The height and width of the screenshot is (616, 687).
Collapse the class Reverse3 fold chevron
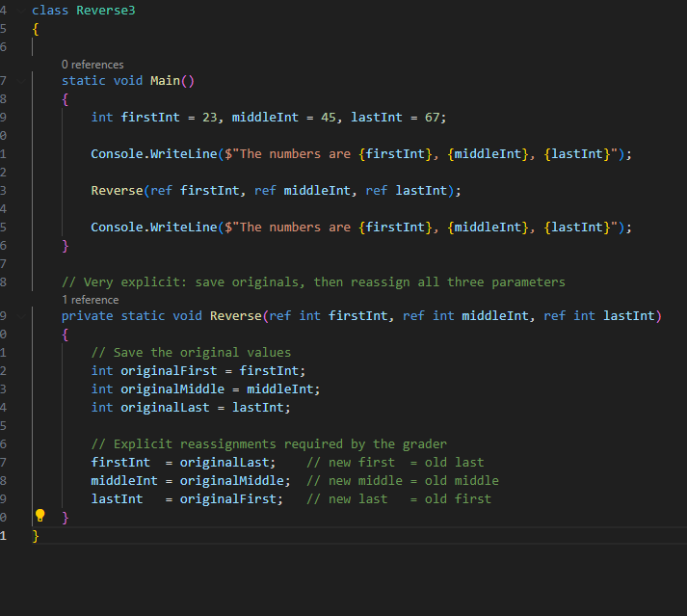(20, 11)
